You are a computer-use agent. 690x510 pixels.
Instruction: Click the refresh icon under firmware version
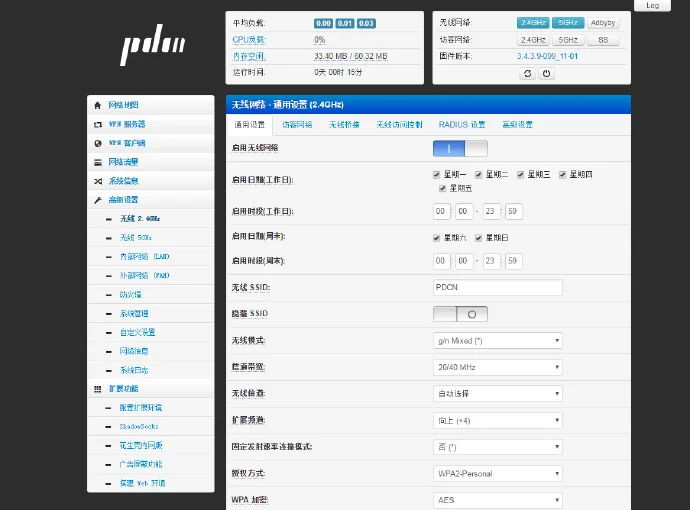coord(527,73)
